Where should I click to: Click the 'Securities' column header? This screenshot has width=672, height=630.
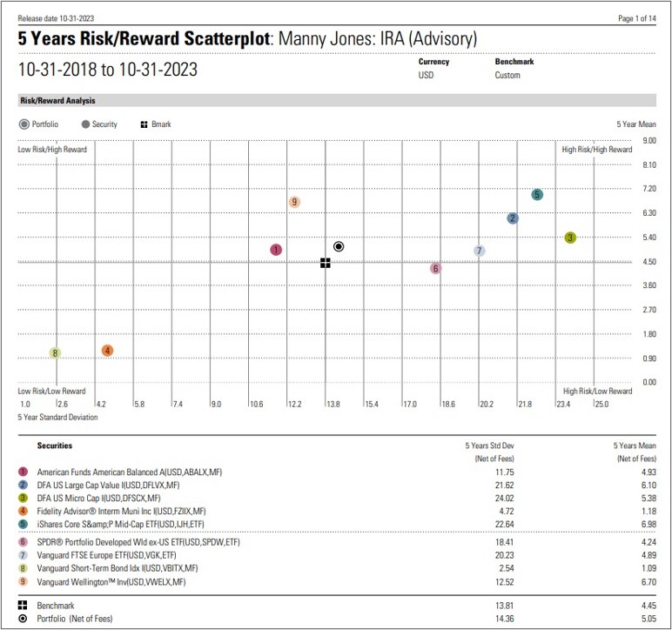point(55,446)
